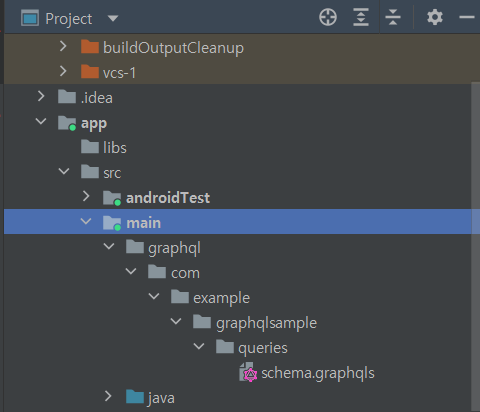The image size is (480, 412).
Task: Collapse the app module
Action: point(41,121)
